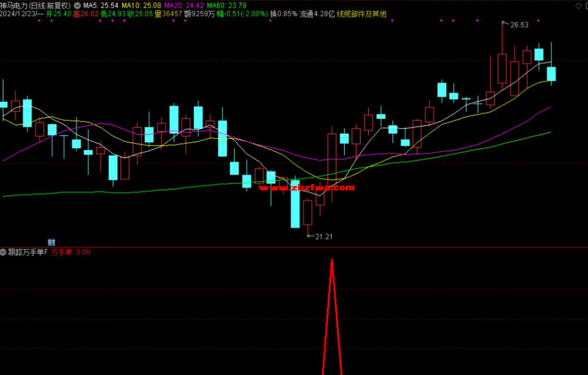Click the 高26.02 high price value
Image resolution: width=588 pixels, height=375 pixels.
point(86,14)
